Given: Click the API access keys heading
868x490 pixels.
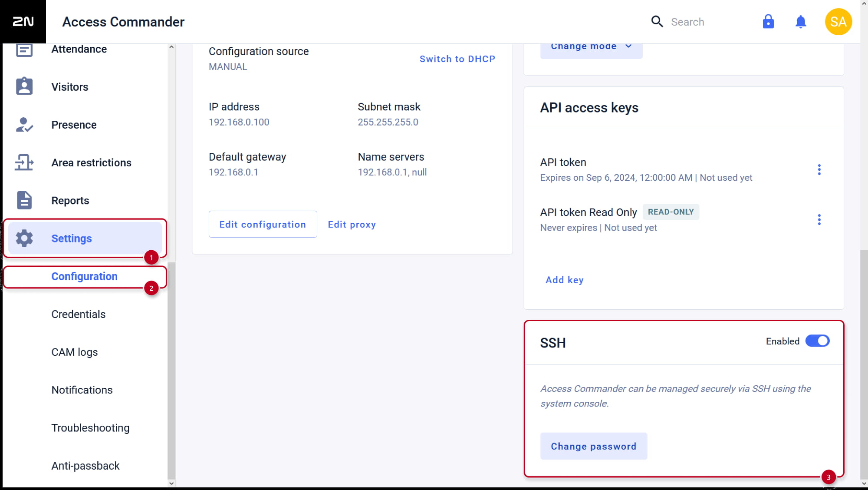Looking at the screenshot, I should click(589, 107).
